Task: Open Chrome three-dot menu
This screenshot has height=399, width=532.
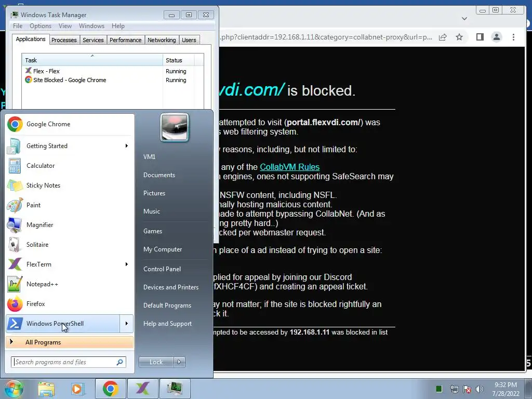Action: point(513,37)
